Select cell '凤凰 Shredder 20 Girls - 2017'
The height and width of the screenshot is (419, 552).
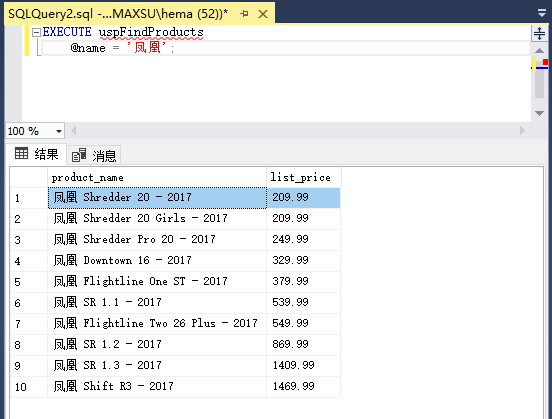pos(157,219)
